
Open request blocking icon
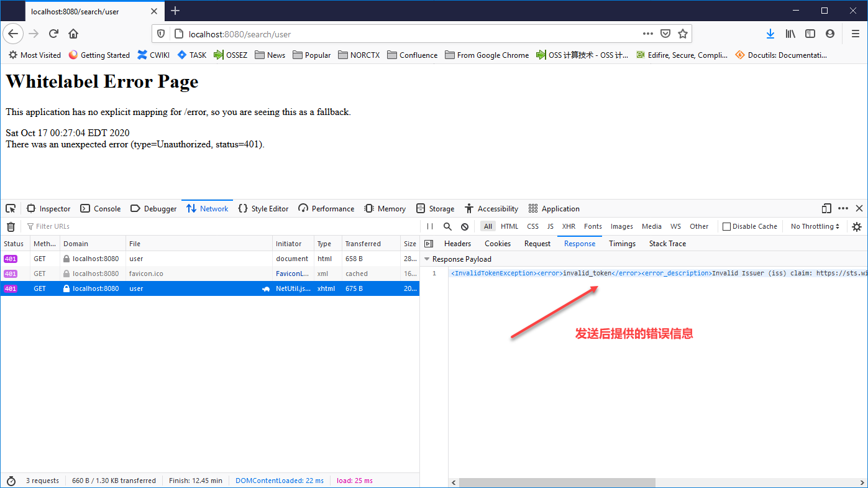click(x=465, y=226)
